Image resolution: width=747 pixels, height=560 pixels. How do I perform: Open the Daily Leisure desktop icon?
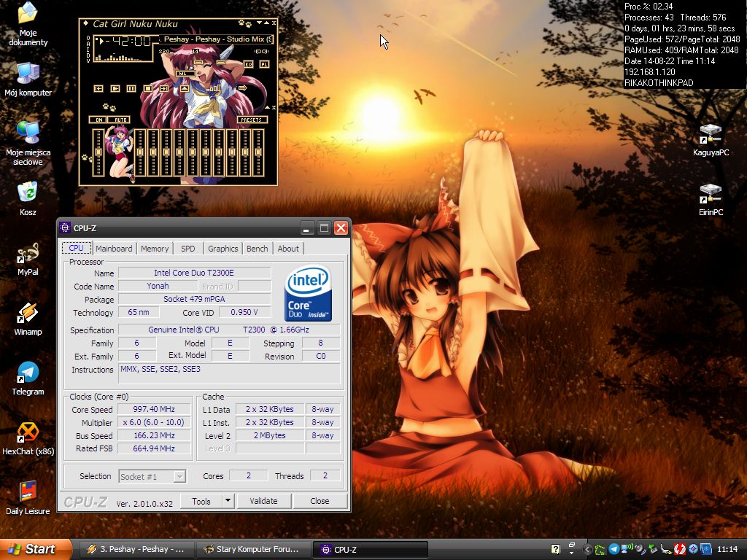[x=28, y=498]
